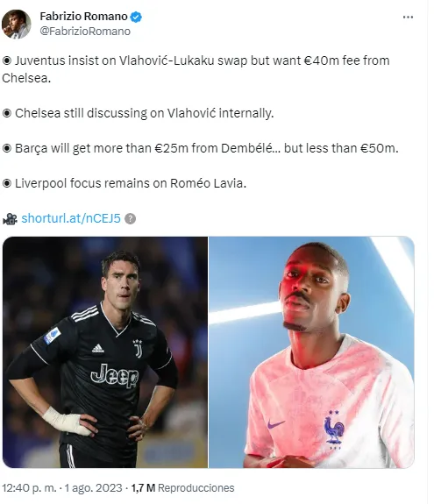Open the three-dot more options menu
This screenshot has width=434, height=504.
(408, 17)
